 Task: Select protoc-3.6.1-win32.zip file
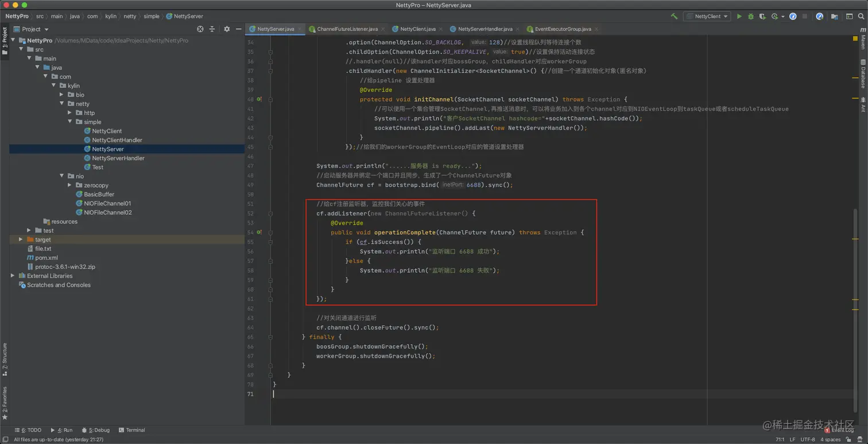65,267
